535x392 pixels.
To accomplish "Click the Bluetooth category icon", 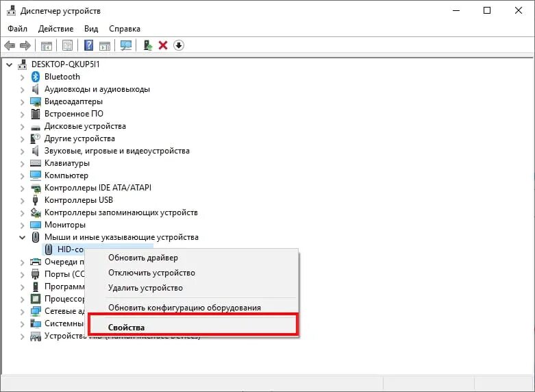I will click(36, 77).
